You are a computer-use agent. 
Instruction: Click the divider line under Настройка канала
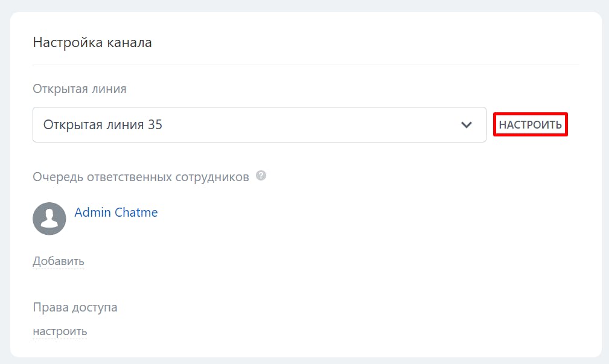pos(305,65)
